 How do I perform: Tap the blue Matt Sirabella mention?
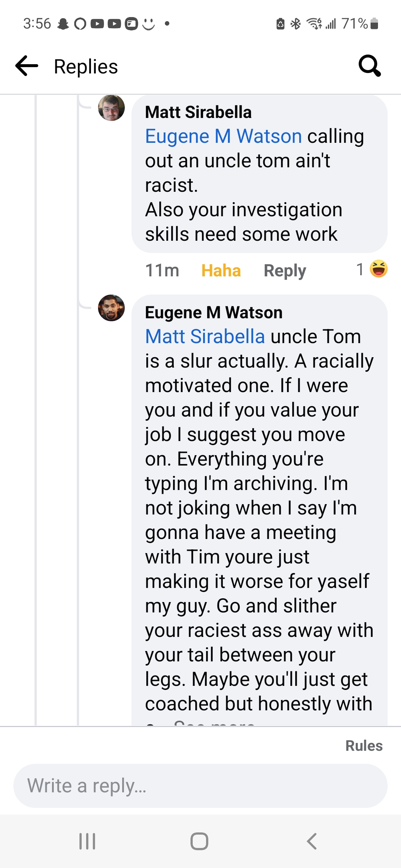click(x=205, y=336)
